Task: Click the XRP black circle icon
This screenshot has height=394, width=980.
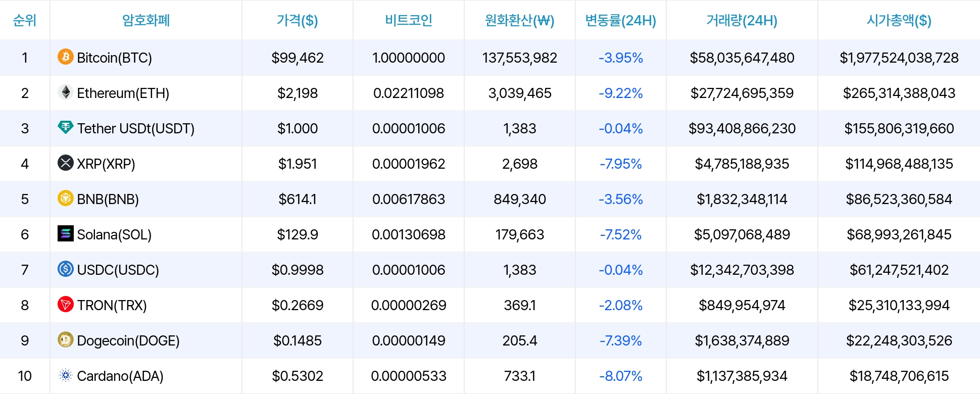Action: (65, 163)
